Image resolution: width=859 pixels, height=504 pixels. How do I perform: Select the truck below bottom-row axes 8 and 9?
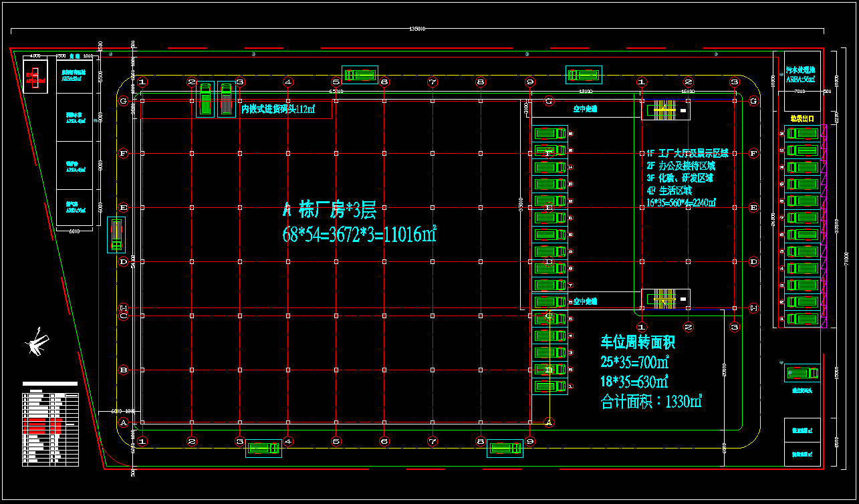[x=505, y=448]
